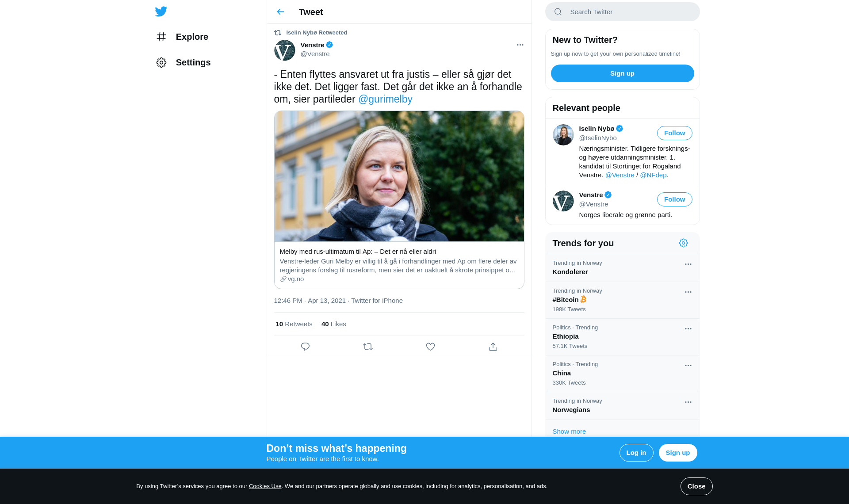
Task: Open the @Venstre link in Iselin's bio
Action: point(620,175)
